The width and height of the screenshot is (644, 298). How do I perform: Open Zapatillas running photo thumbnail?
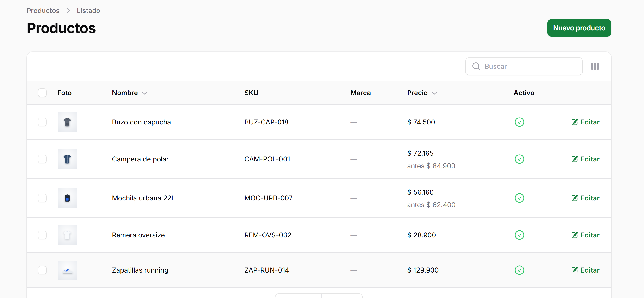point(67,270)
